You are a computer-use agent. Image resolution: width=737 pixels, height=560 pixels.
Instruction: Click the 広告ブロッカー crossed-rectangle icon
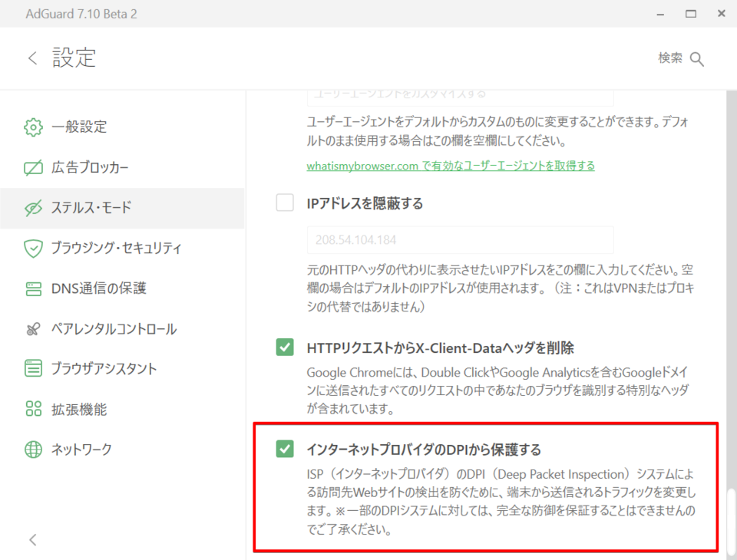pos(33,167)
